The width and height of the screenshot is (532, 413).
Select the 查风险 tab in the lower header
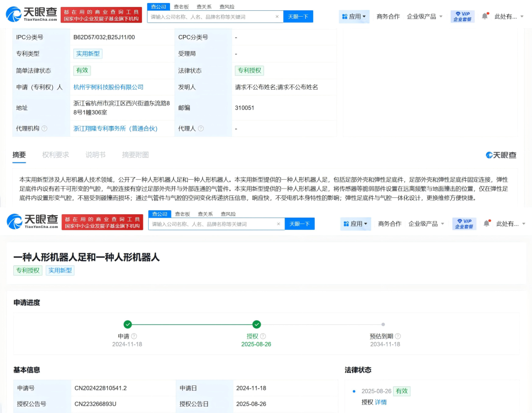pyautogui.click(x=228, y=214)
